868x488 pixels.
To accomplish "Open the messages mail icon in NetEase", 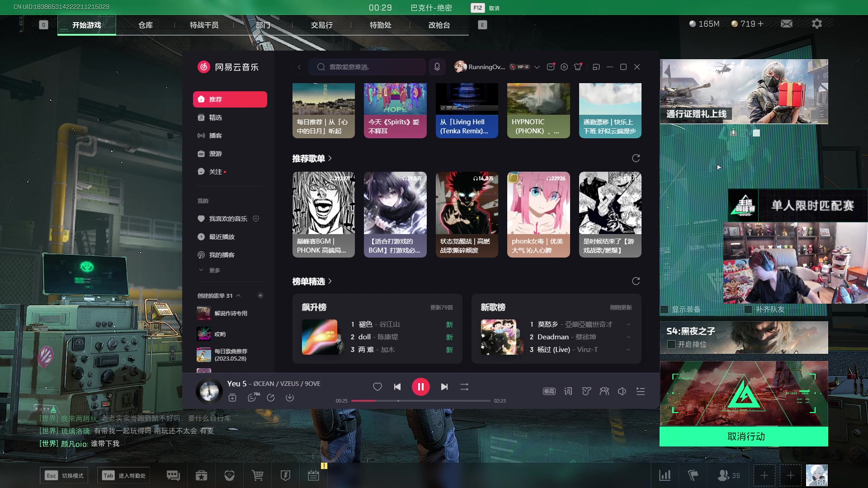I will pyautogui.click(x=551, y=67).
